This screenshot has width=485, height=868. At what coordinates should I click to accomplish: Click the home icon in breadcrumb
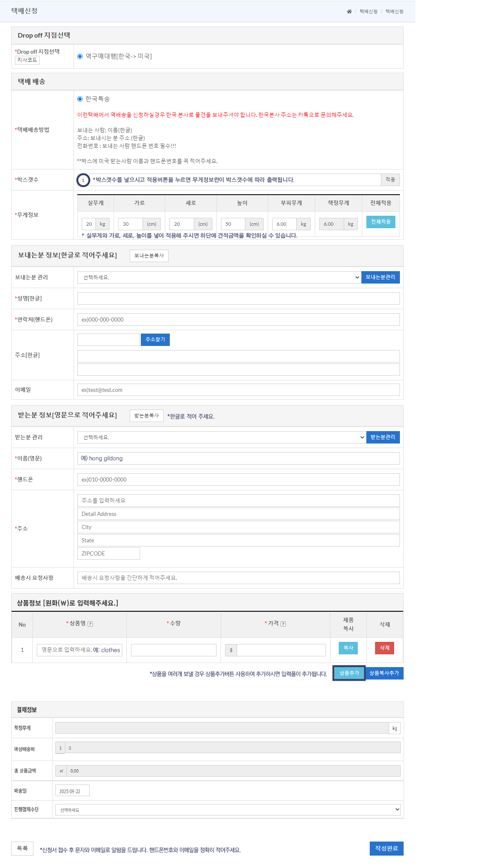click(x=349, y=12)
